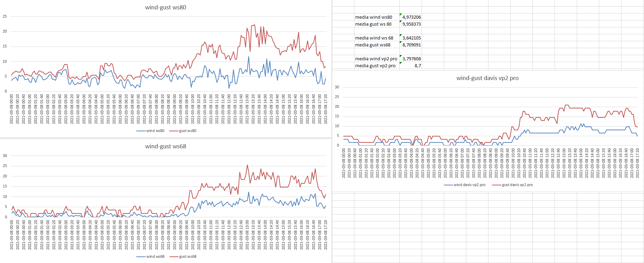Select the 'media gust ws68' cell
Screen dimensions: 644x263
377,45
